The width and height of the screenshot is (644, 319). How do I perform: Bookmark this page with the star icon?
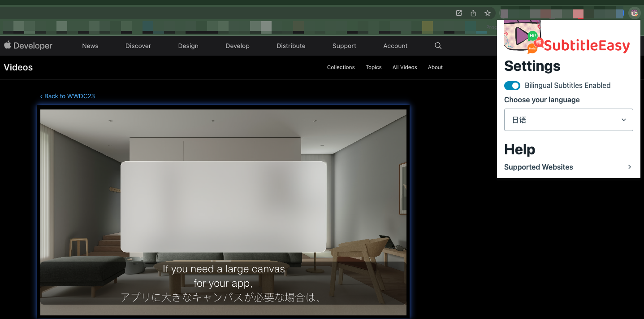coord(488,13)
